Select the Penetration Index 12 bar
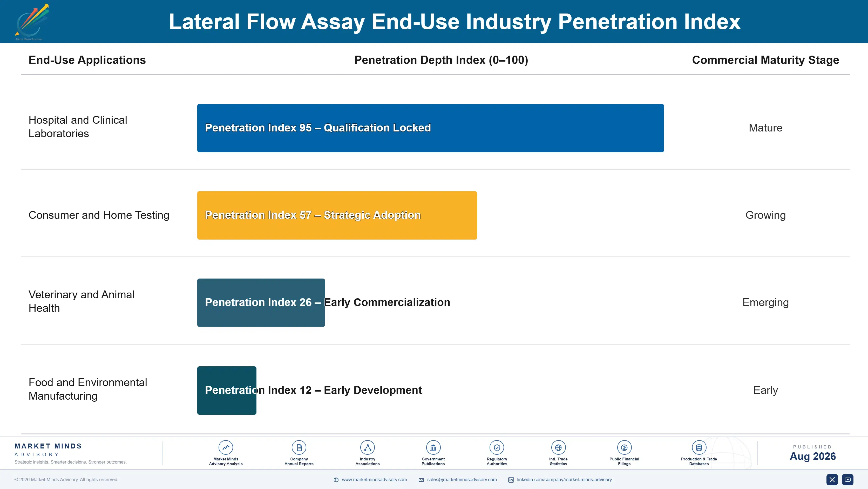868x489 pixels. pos(227,390)
